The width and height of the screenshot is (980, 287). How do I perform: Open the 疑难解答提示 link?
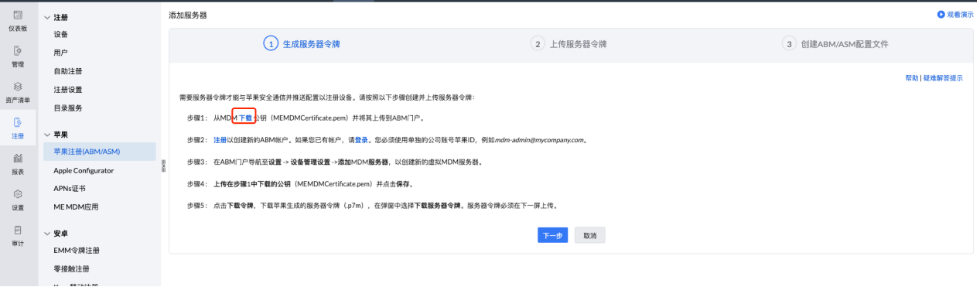pyautogui.click(x=943, y=78)
